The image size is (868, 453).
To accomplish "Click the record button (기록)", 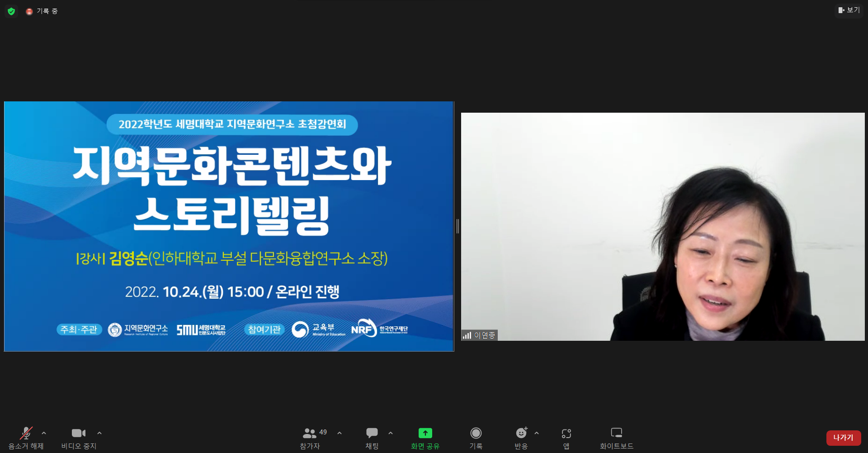I will pos(476,438).
